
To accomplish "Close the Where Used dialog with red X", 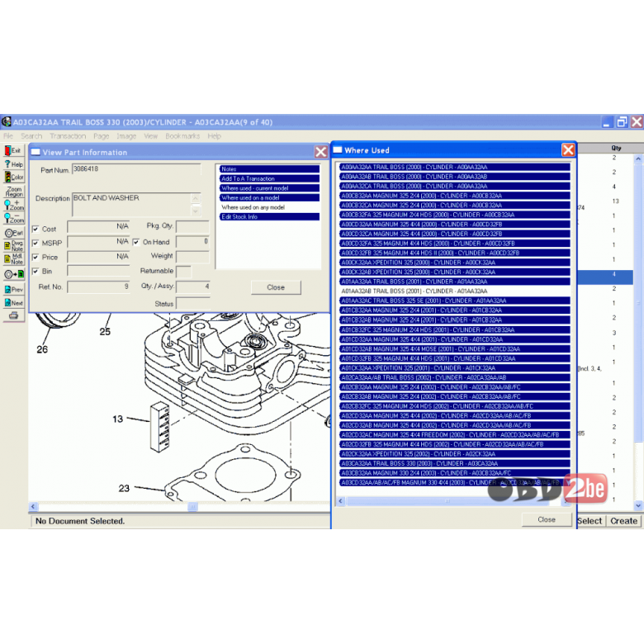I will 568,150.
